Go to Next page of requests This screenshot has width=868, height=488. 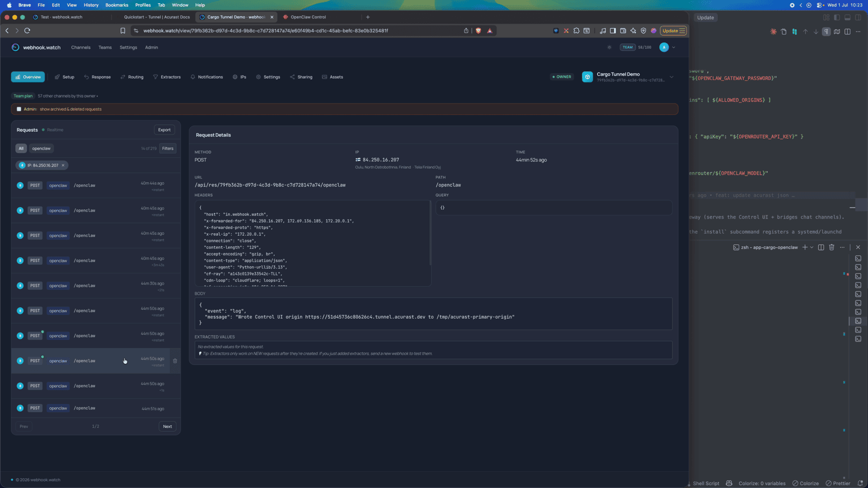168,426
